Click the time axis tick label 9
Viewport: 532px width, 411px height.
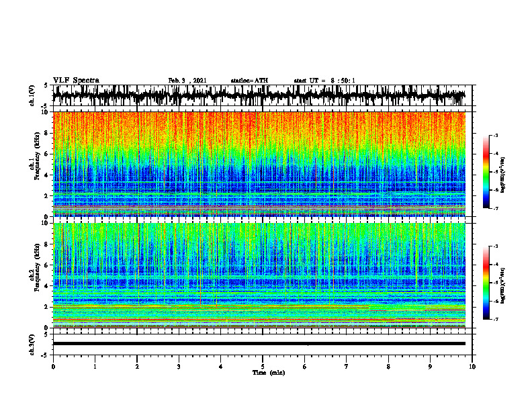[430, 367]
